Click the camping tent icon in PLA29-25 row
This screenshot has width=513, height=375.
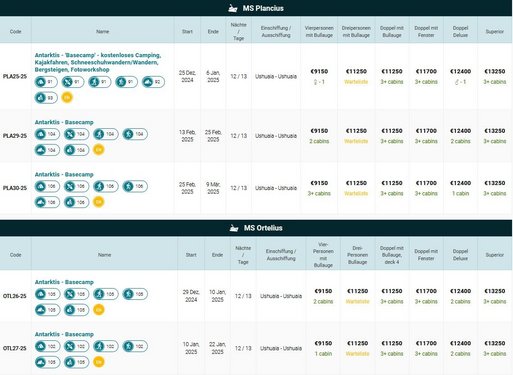pos(41,134)
